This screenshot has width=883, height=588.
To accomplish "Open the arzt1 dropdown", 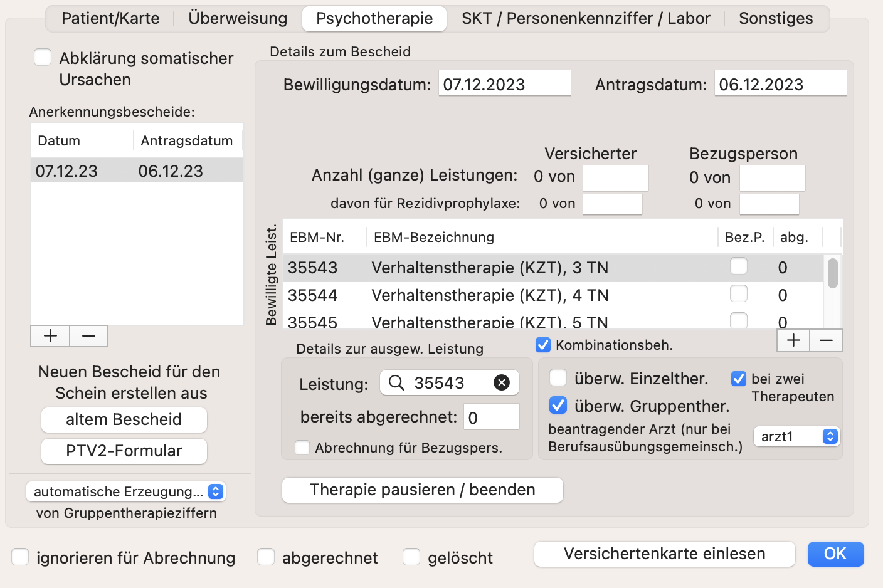I will coord(796,436).
